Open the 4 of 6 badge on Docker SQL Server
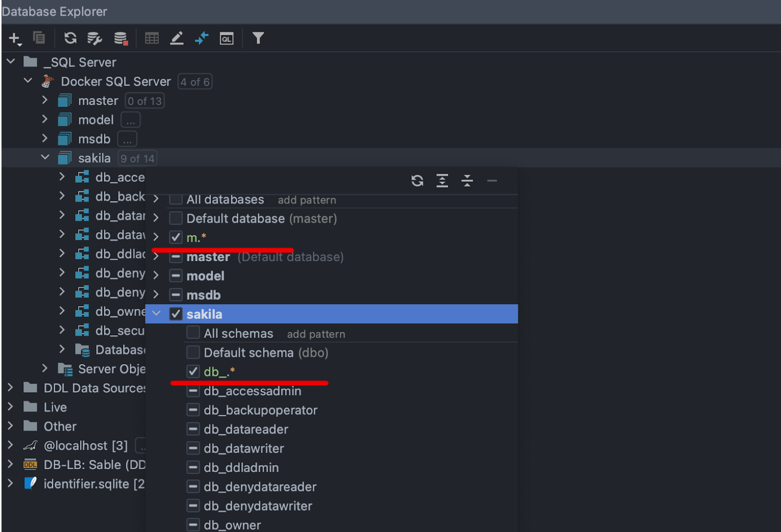The width and height of the screenshot is (781, 532). [x=195, y=82]
